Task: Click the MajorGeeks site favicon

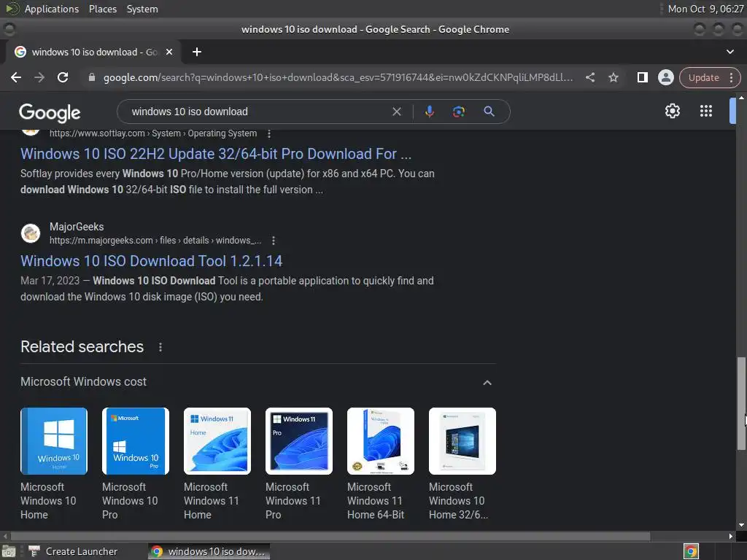Action: [31, 233]
